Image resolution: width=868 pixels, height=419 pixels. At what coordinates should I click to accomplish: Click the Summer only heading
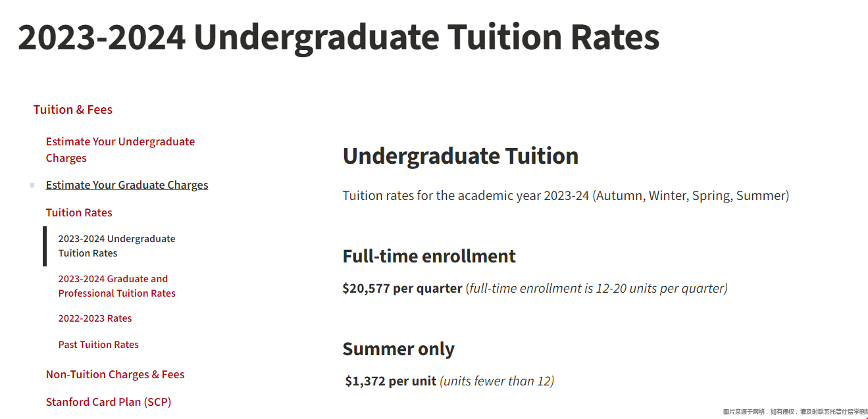(399, 349)
